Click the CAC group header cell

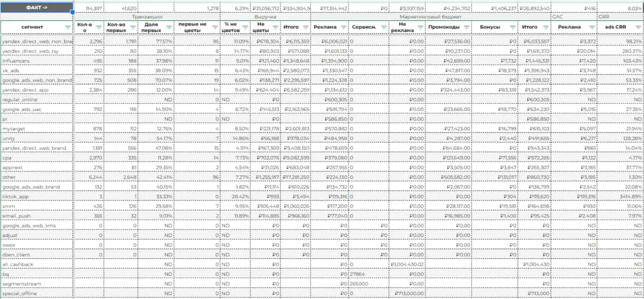point(574,17)
